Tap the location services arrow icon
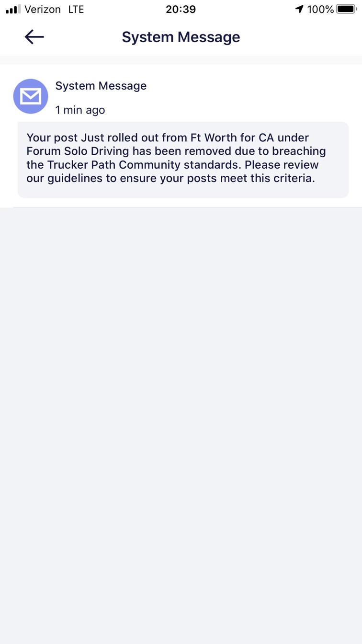 pos(299,9)
